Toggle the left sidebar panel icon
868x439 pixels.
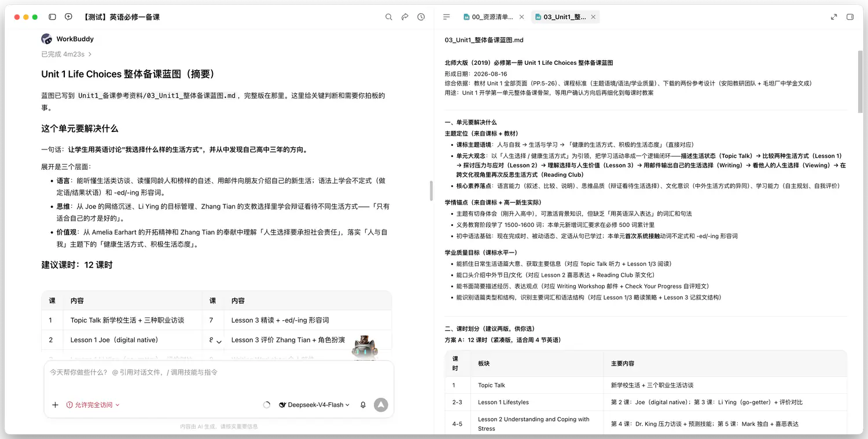click(x=53, y=17)
